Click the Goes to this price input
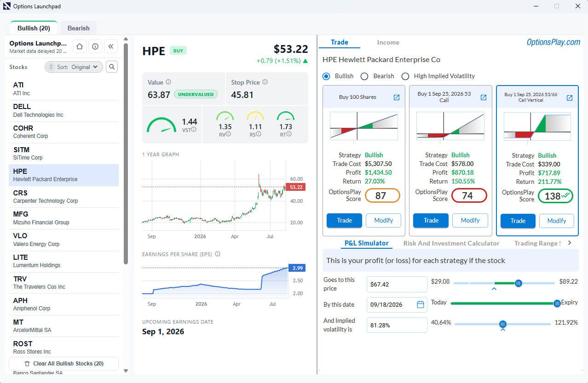Viewport: 588px width, 383px height. pyautogui.click(x=397, y=284)
